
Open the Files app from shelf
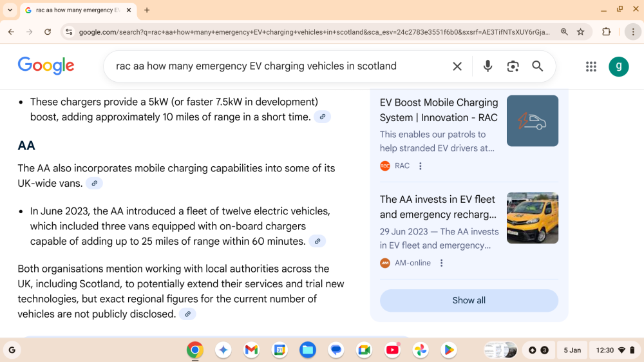pyautogui.click(x=308, y=350)
